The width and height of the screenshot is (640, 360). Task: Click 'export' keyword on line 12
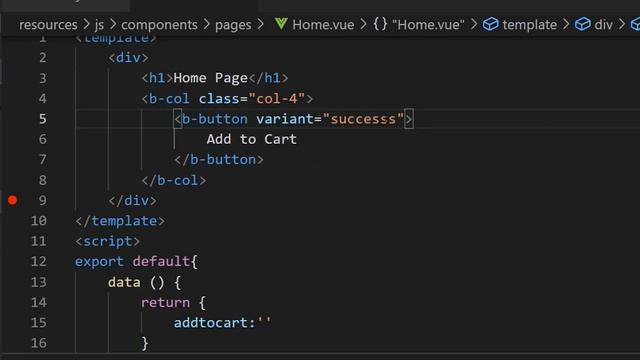click(x=99, y=262)
